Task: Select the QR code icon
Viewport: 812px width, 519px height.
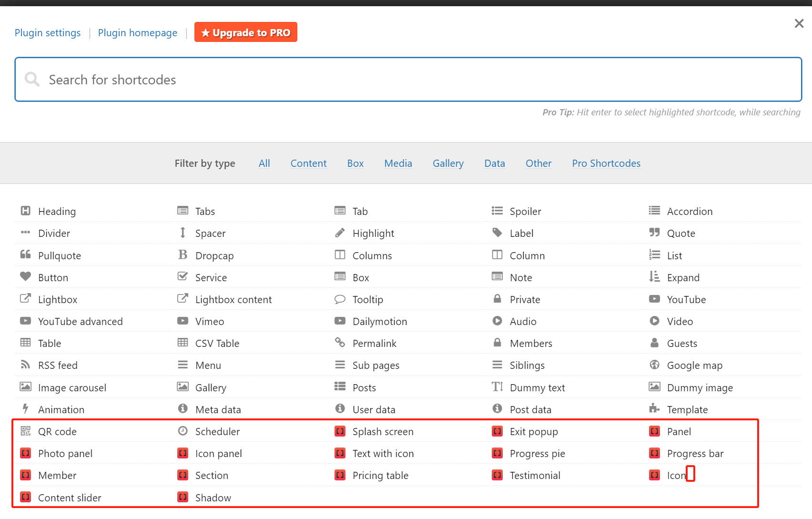Action: (26, 431)
